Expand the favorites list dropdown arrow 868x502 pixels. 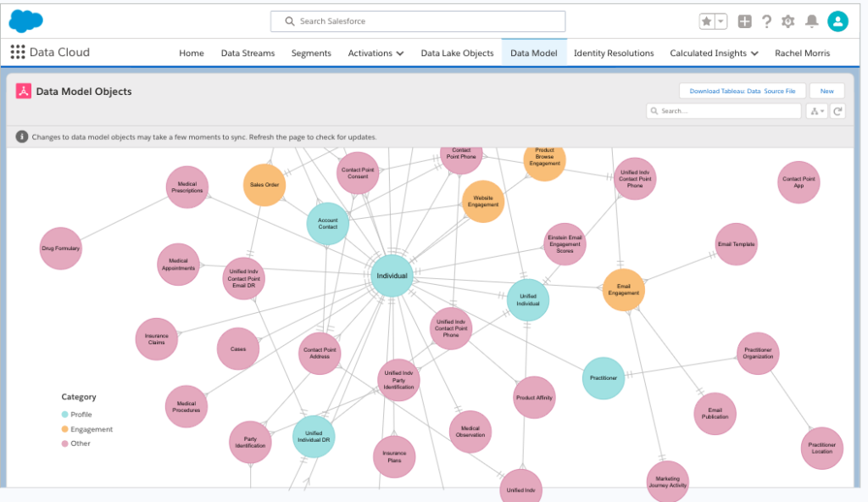721,21
